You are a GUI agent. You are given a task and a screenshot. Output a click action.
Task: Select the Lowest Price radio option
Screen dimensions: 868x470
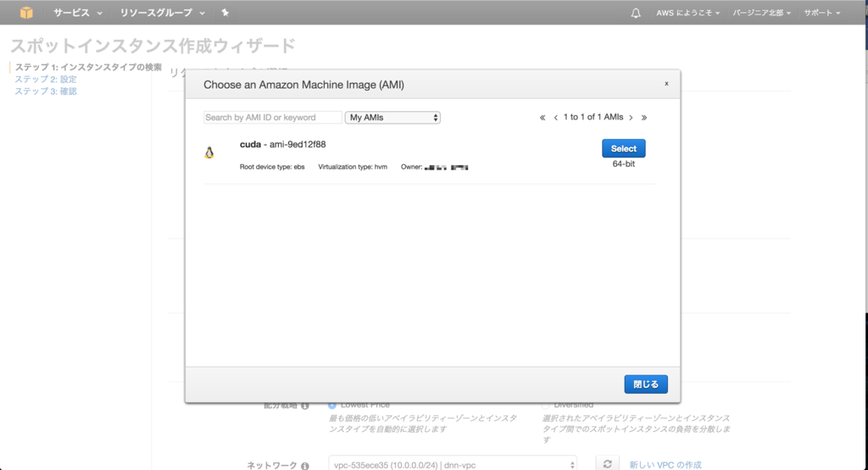(x=332, y=406)
